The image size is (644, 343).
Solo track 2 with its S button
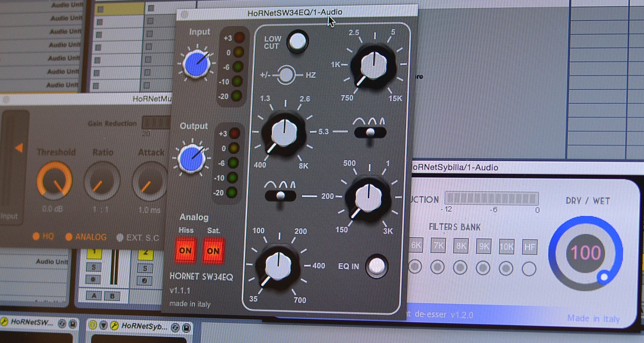pos(145,267)
